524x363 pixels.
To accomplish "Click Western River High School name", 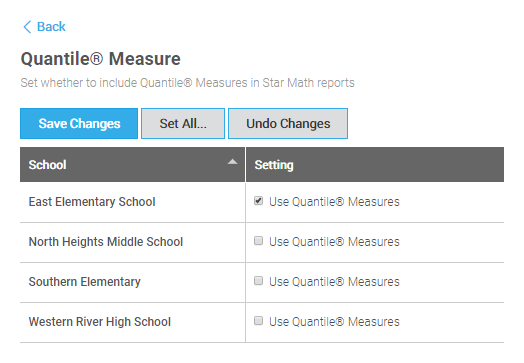I will click(x=100, y=322).
